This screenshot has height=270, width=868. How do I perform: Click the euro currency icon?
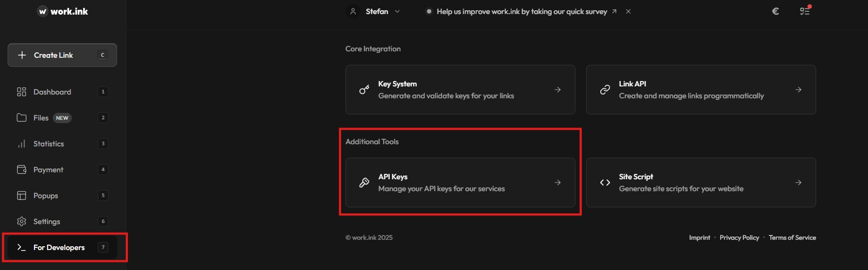pos(775,11)
